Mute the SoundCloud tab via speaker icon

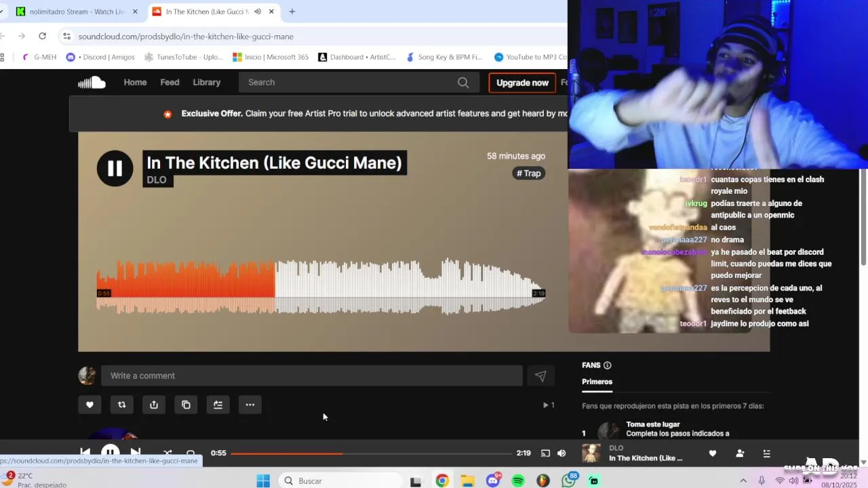point(258,12)
